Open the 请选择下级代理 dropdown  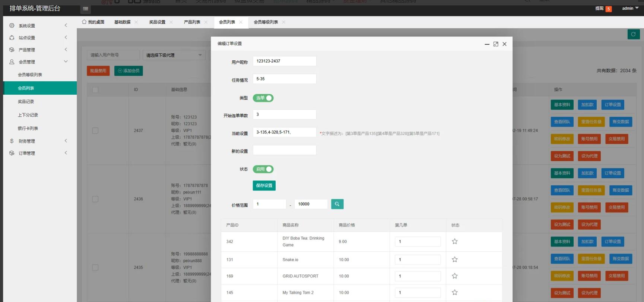[x=174, y=55]
